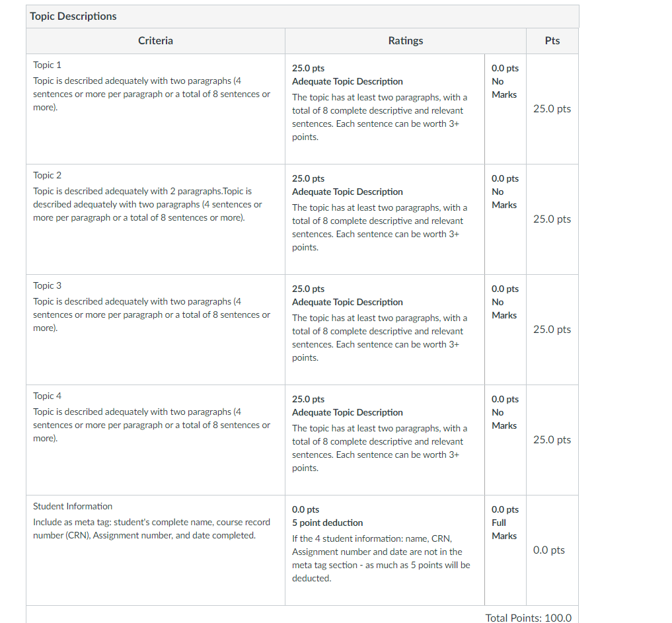Select the Criteria column header
Screen dimensions: 672x623
click(x=155, y=41)
